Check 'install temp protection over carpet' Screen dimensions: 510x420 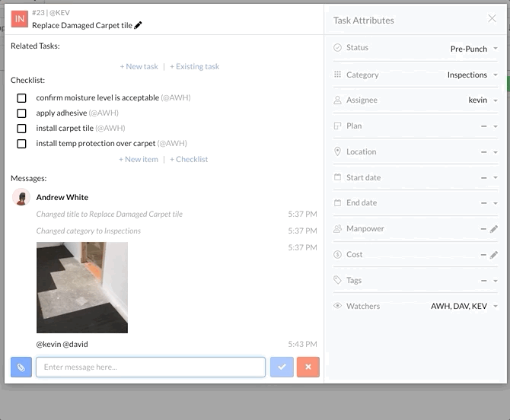pos(21,144)
